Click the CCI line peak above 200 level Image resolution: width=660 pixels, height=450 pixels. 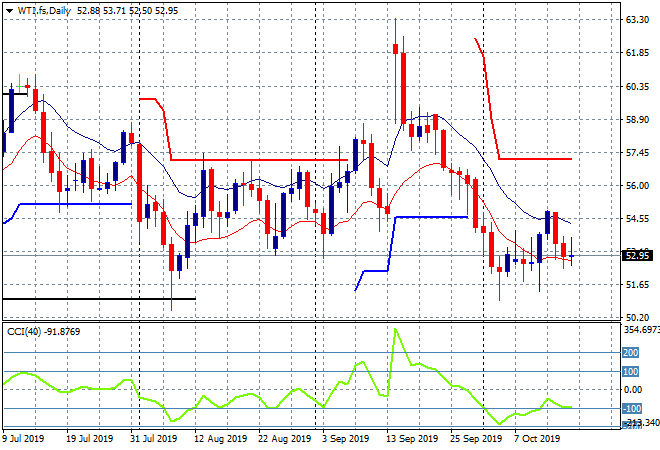coord(395,329)
